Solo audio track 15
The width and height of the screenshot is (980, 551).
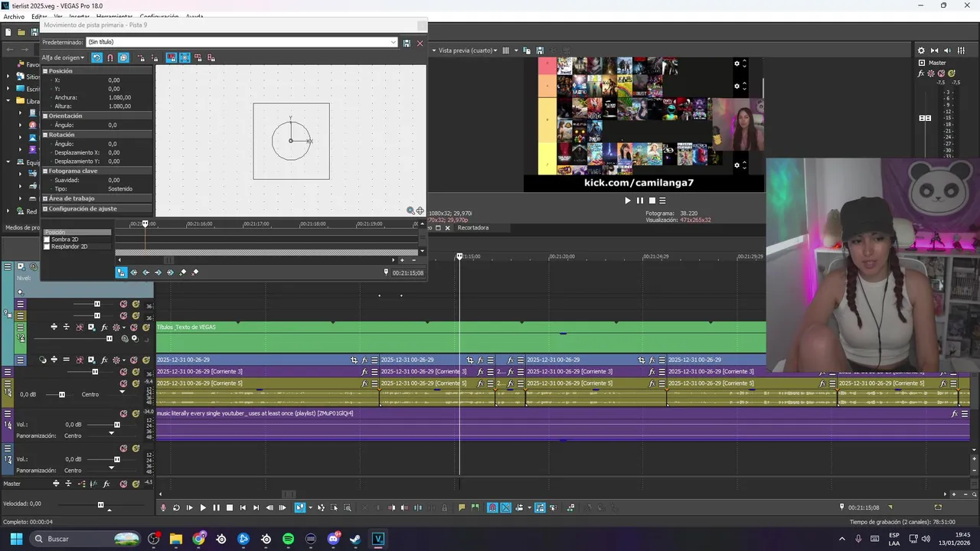coord(136,383)
